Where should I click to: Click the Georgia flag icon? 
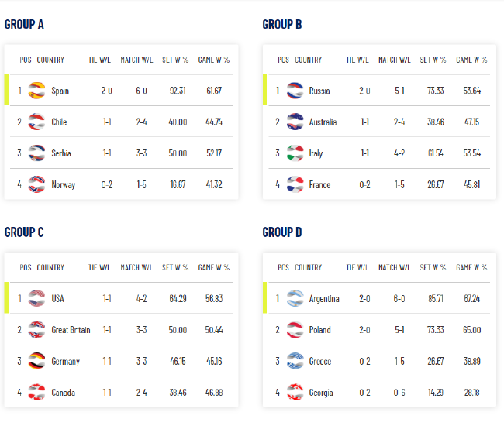pyautogui.click(x=295, y=392)
